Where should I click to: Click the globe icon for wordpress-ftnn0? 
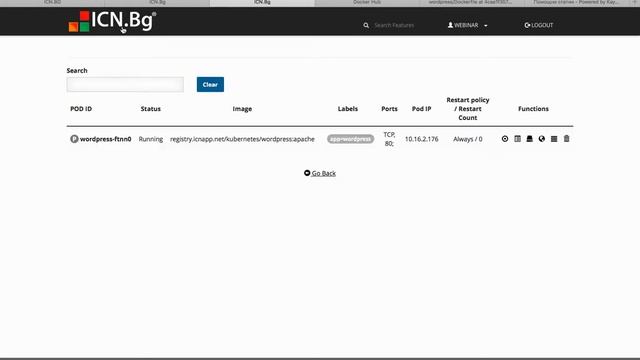(542, 139)
